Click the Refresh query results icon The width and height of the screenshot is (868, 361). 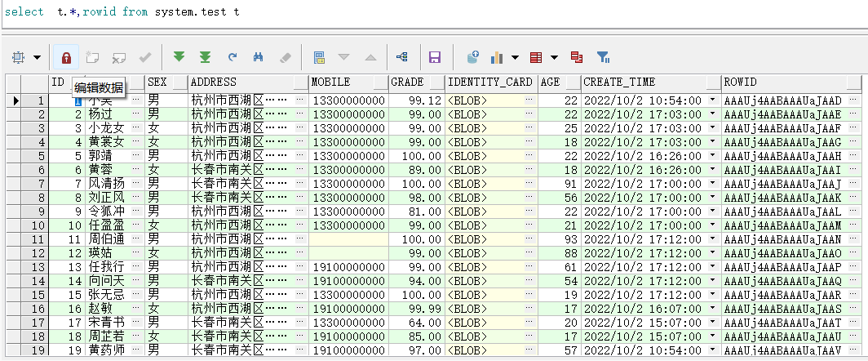coord(232,57)
